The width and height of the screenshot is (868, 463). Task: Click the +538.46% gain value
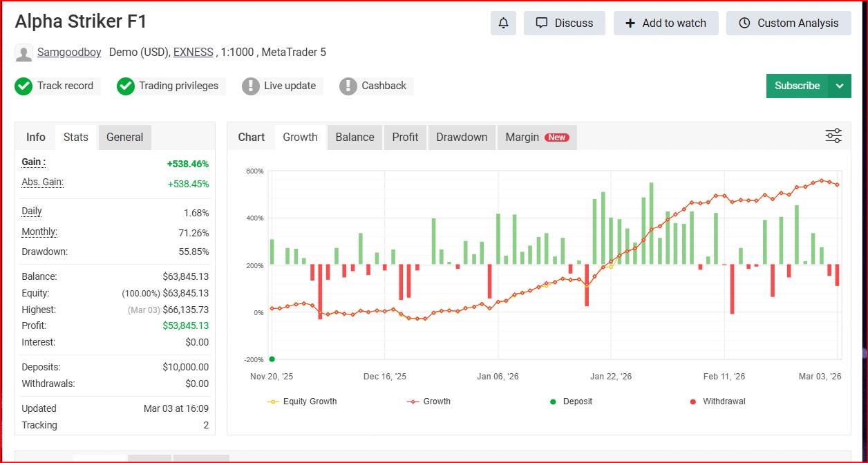[x=188, y=164]
